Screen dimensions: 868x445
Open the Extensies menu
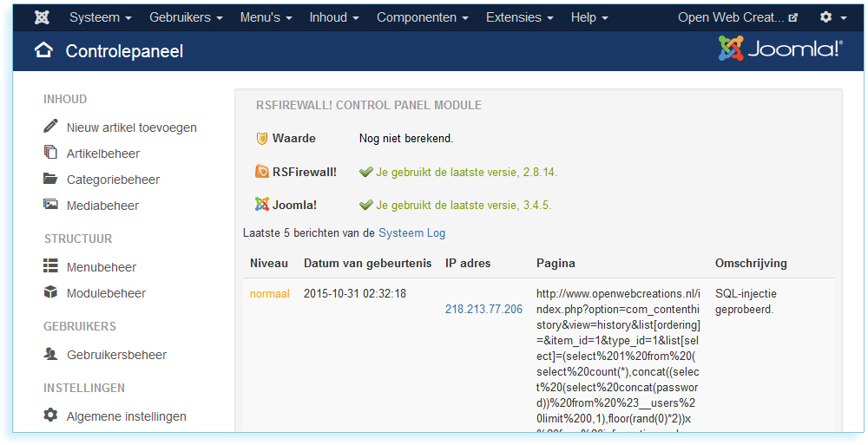click(519, 17)
